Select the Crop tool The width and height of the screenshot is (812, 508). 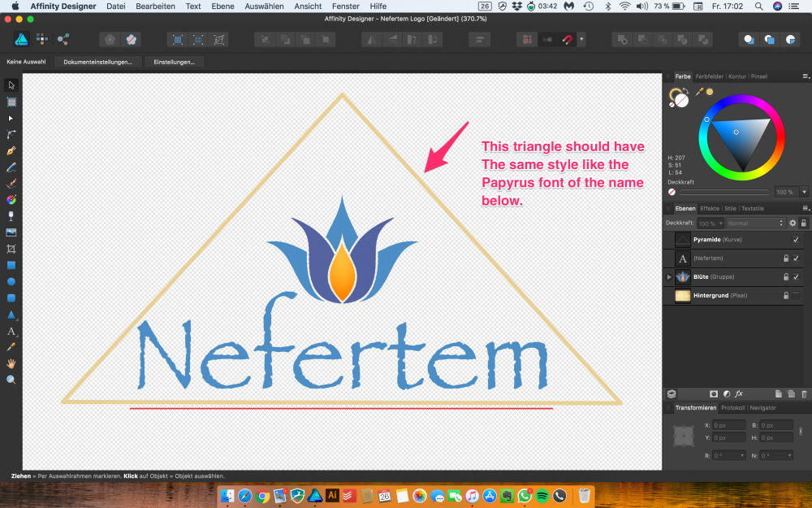(x=11, y=249)
